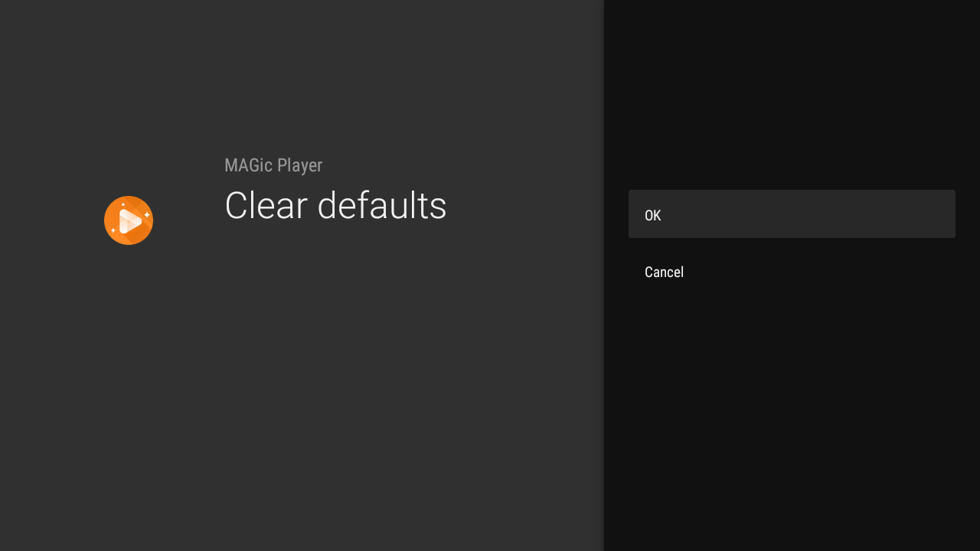Select Cancel to keep defaults
Screen dimensions: 980x551
click(x=792, y=272)
